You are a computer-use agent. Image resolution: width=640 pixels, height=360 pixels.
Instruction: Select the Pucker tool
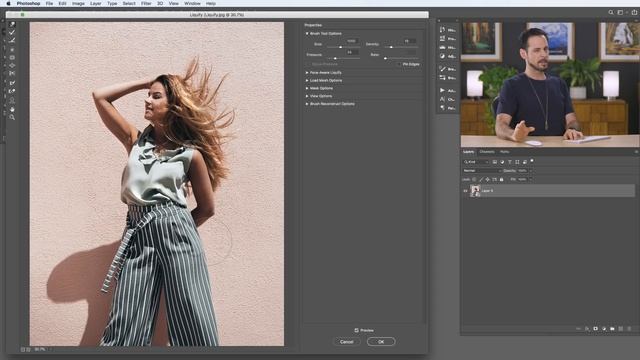click(12, 58)
